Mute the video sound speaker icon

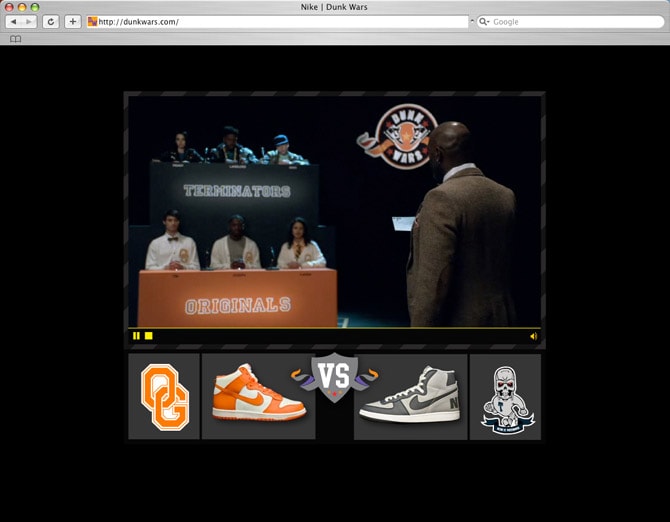pyautogui.click(x=533, y=336)
